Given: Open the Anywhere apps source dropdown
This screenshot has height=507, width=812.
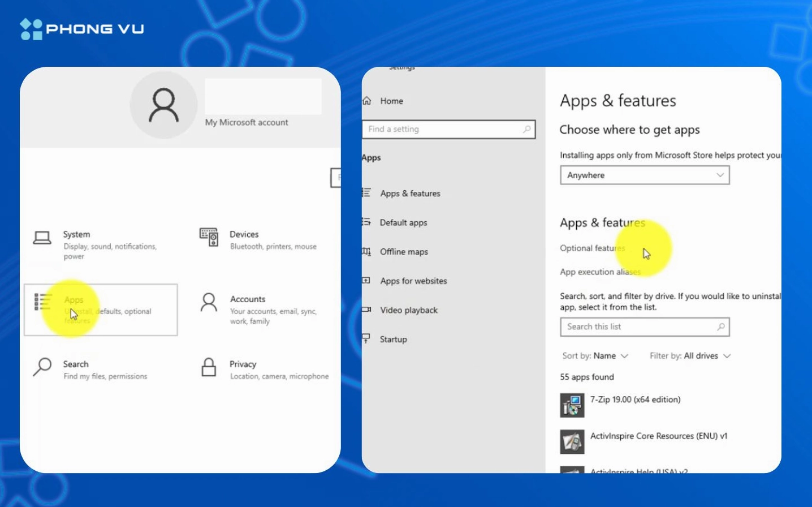Looking at the screenshot, I should coord(645,175).
